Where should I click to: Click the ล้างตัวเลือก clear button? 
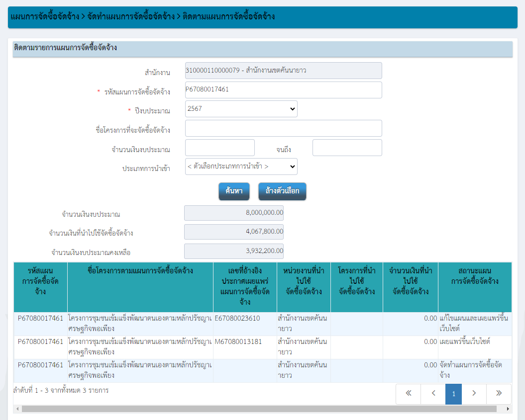click(x=282, y=191)
